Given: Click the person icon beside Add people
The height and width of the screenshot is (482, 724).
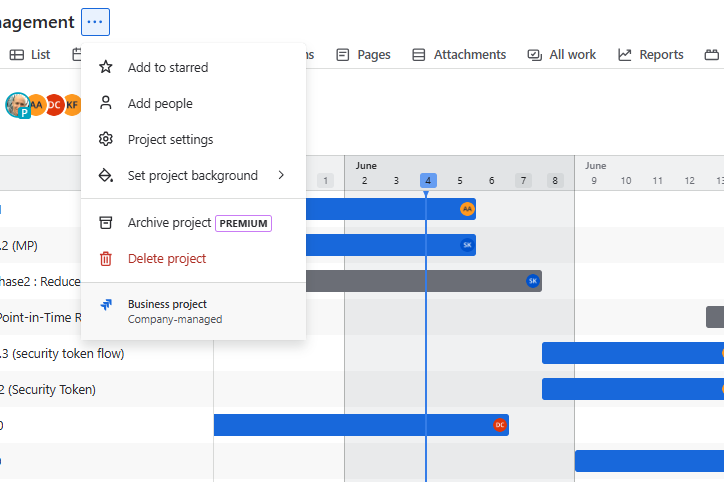Looking at the screenshot, I should (x=106, y=103).
